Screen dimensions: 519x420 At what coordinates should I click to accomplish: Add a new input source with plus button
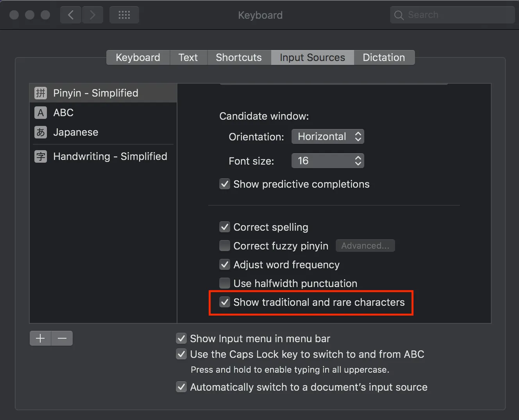pyautogui.click(x=40, y=338)
